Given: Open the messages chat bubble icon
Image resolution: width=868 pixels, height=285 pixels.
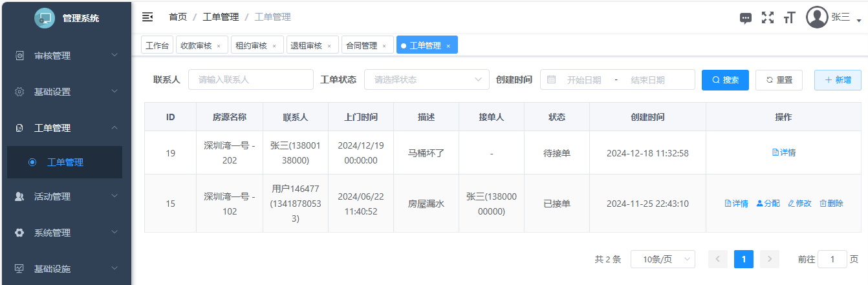Looking at the screenshot, I should pos(746,18).
